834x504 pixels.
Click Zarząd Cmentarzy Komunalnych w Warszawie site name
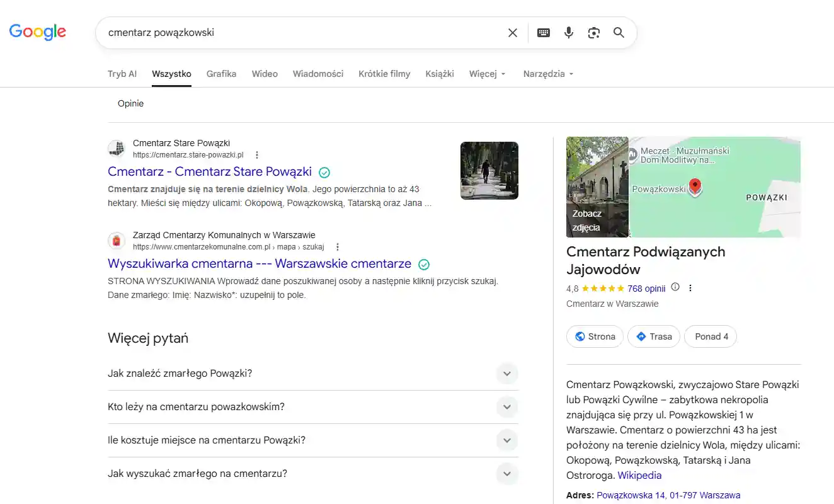(x=224, y=235)
